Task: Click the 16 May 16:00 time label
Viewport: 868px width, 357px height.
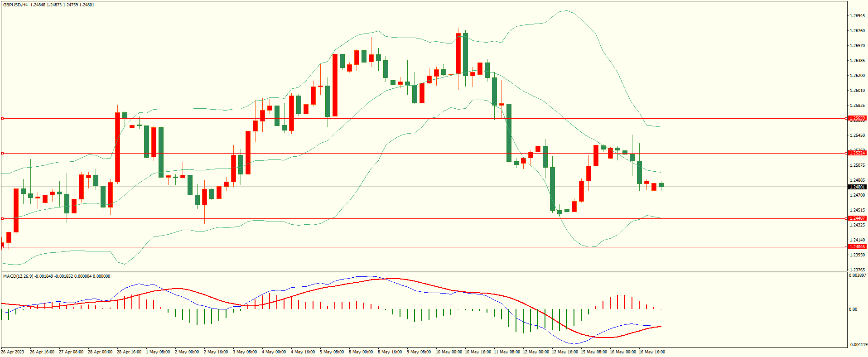Action: pyautogui.click(x=651, y=352)
